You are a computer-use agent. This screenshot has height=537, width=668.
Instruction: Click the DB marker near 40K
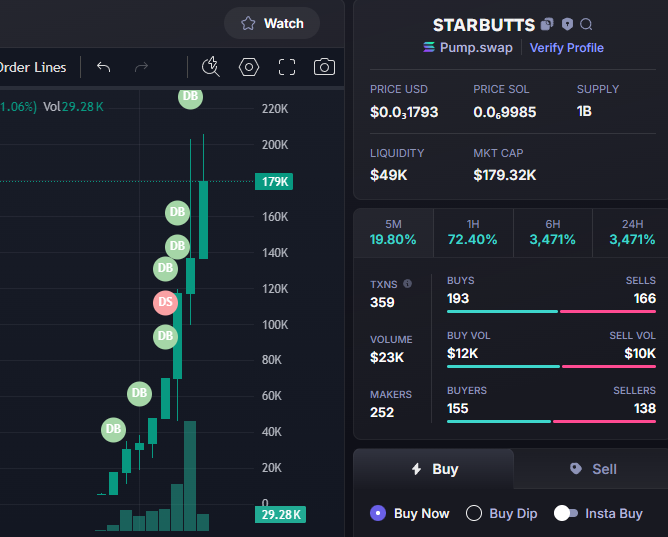pyautogui.click(x=113, y=429)
